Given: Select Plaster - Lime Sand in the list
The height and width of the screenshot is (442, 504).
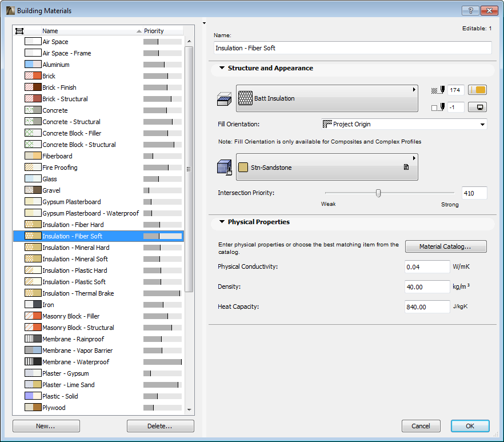Looking at the screenshot, I should click(98, 385).
